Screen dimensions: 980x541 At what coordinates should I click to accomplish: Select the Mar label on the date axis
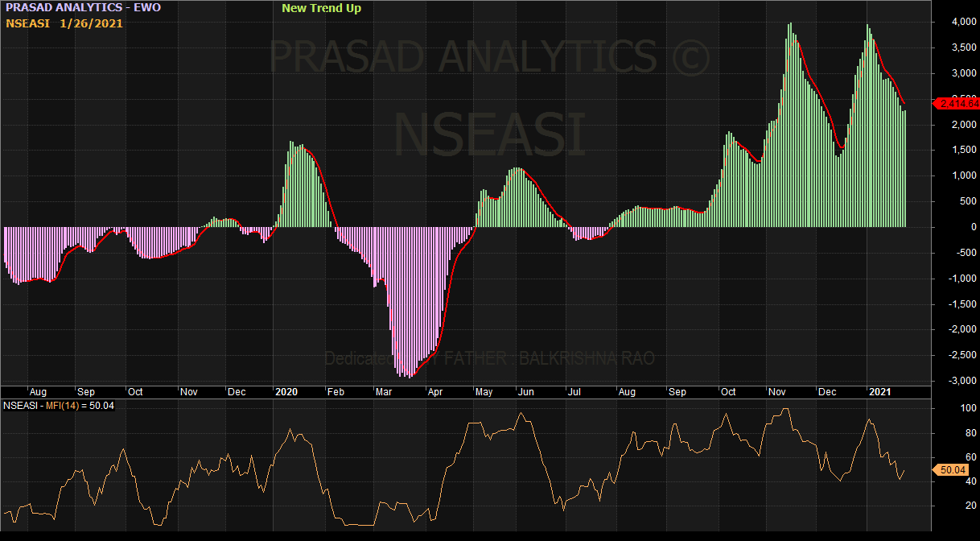pyautogui.click(x=383, y=392)
